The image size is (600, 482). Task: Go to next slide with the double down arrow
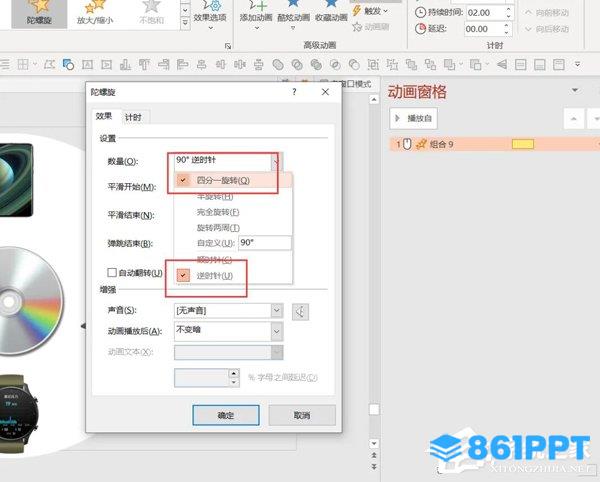click(374, 467)
